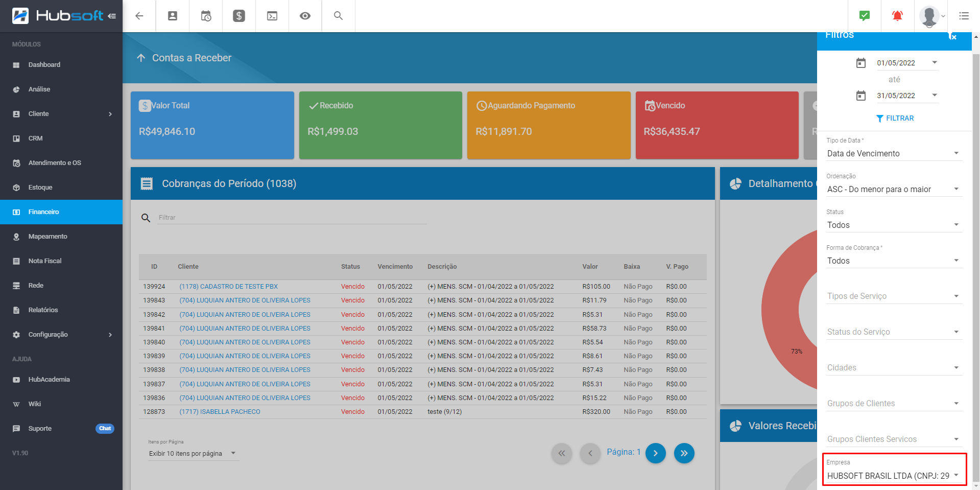Open Suporte chat entry

[x=61, y=429]
